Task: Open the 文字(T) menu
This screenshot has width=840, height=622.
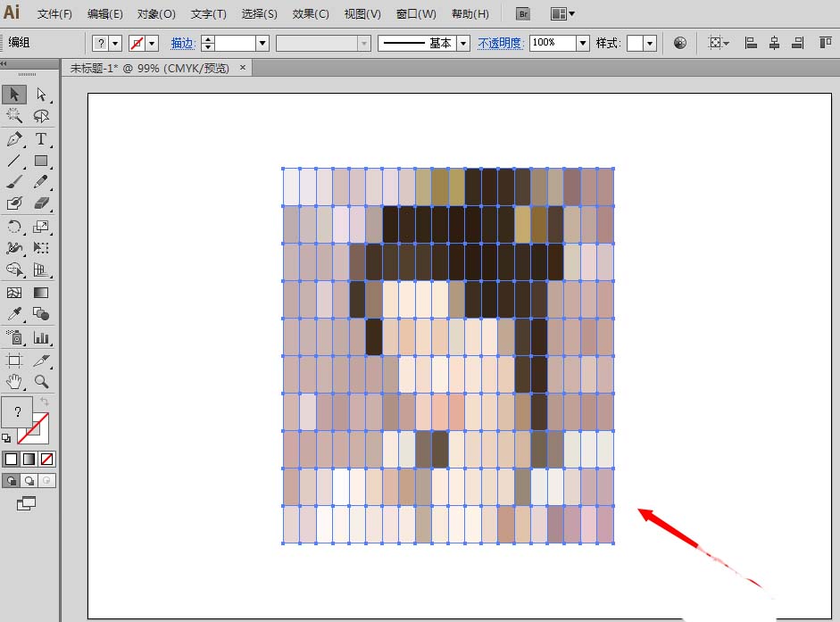Action: (208, 14)
